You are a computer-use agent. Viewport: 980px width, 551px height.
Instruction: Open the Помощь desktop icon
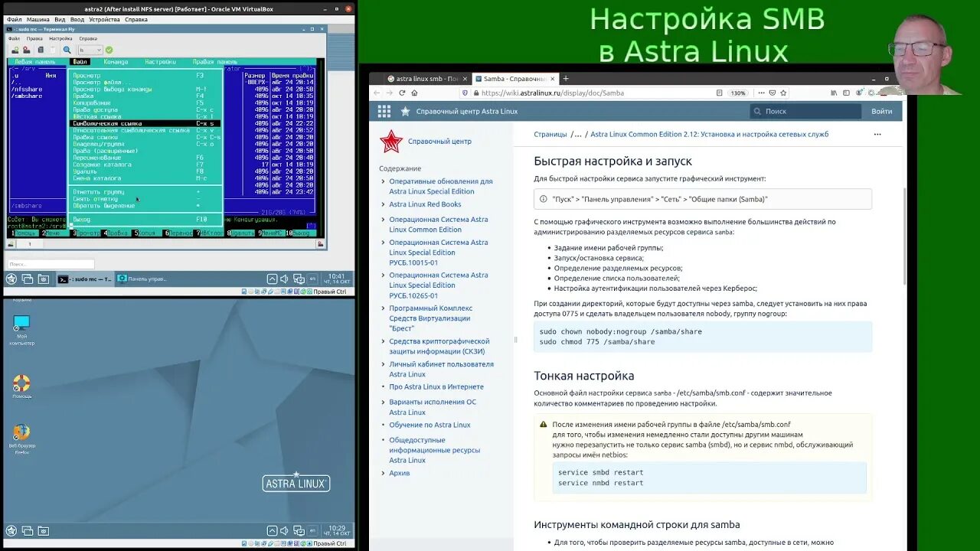pos(21,387)
